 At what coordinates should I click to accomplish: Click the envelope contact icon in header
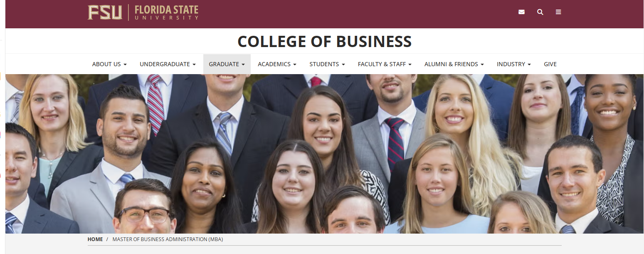521,12
